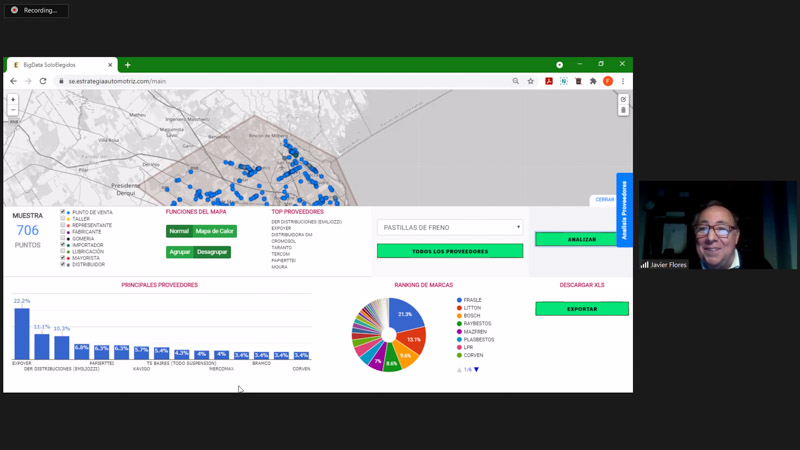The height and width of the screenshot is (450, 800).
Task: Reload the browser page
Action: 43,81
